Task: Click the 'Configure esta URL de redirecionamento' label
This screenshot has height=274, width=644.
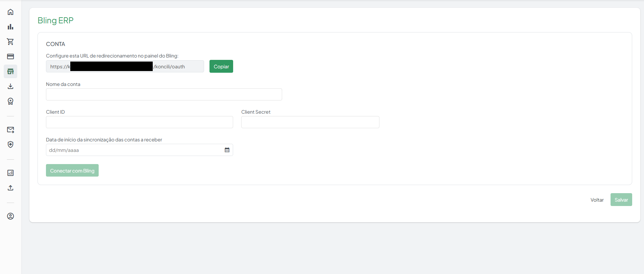Action: [x=112, y=56]
